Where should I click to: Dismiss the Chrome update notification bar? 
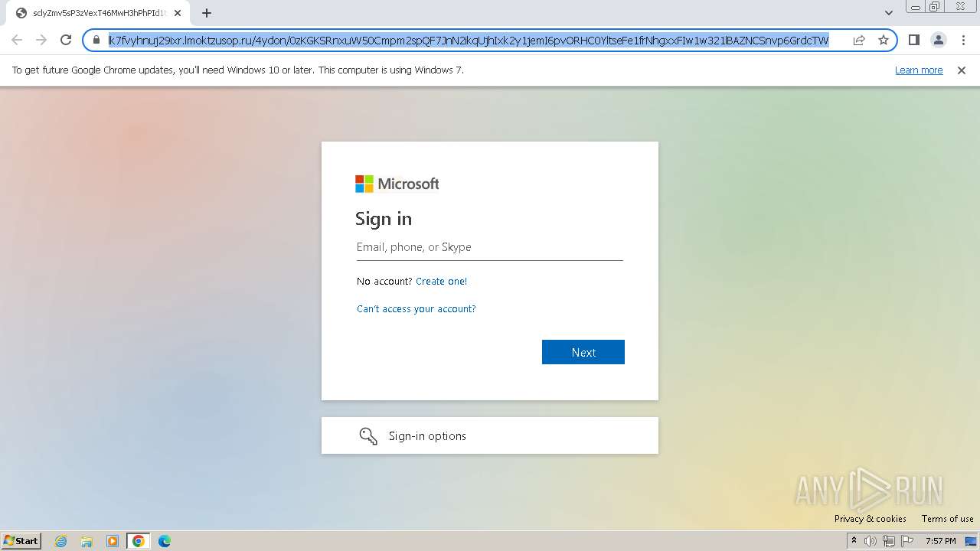(x=962, y=70)
